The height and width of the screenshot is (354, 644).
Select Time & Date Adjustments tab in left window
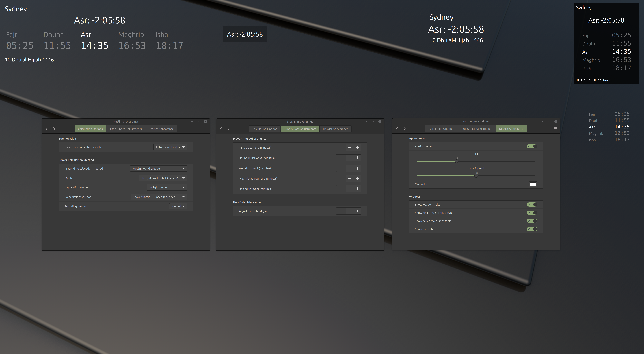[126, 129]
